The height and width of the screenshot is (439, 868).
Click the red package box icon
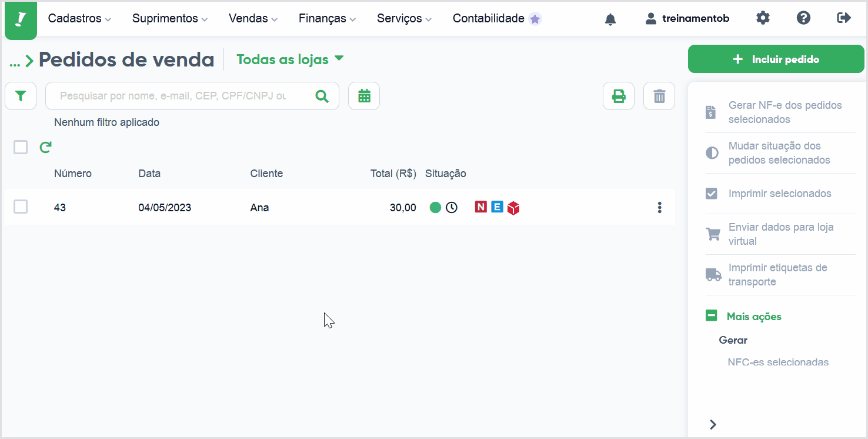513,208
